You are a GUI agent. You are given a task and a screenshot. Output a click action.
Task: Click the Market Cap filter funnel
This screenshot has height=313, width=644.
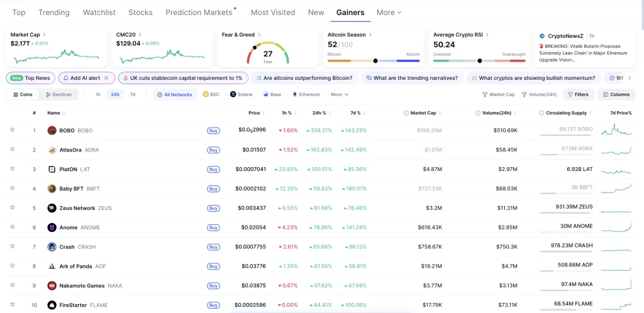[x=485, y=94]
